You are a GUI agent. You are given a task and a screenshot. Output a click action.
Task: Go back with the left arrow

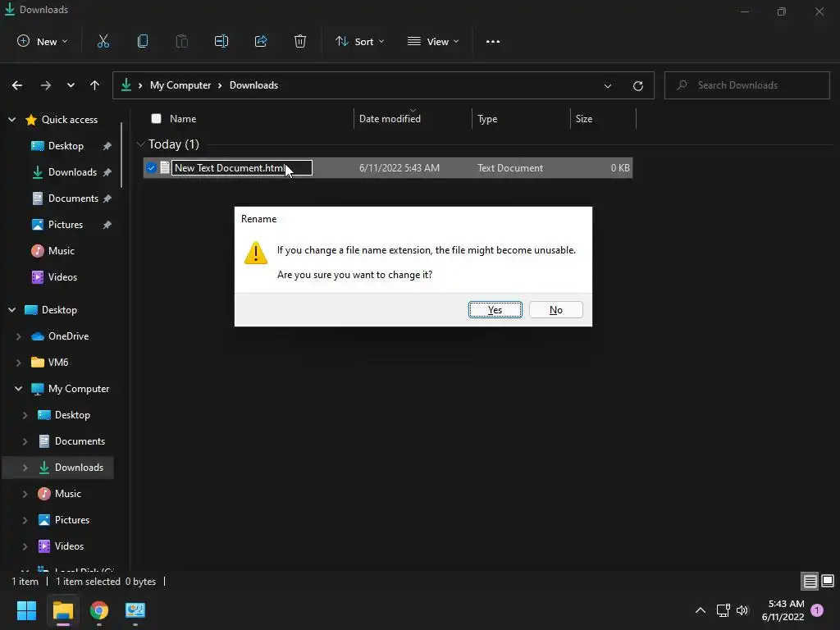click(x=17, y=85)
